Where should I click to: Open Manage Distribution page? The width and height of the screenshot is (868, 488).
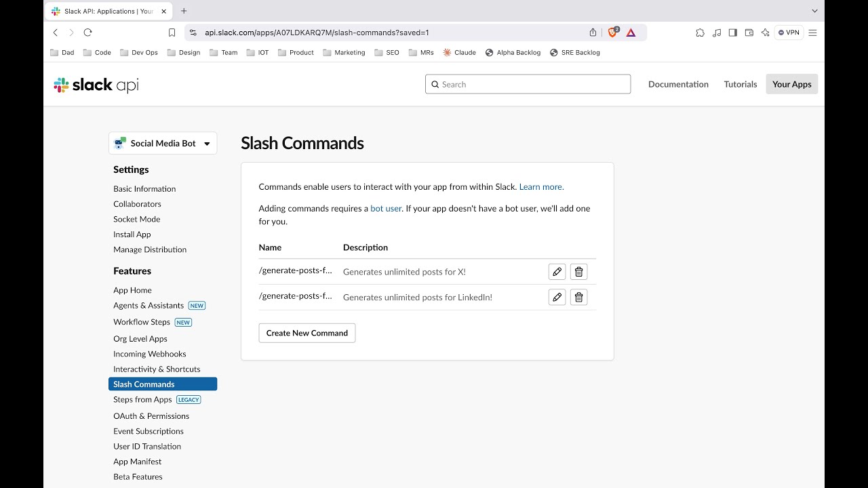150,249
